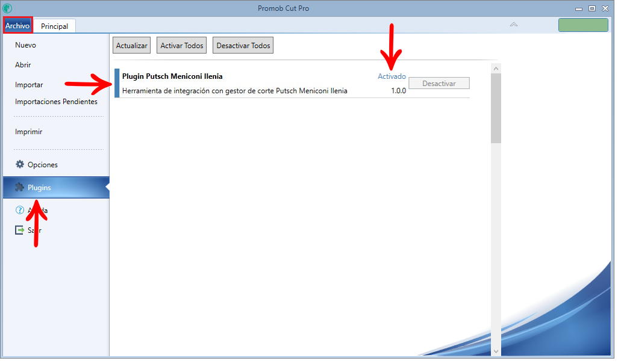Open the Archivo tab
The width and height of the screenshot is (618, 364).
click(17, 26)
